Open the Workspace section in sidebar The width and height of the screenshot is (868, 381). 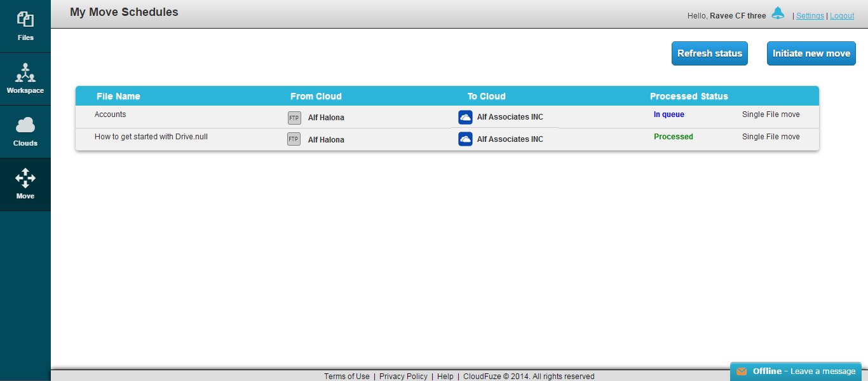[x=25, y=79]
